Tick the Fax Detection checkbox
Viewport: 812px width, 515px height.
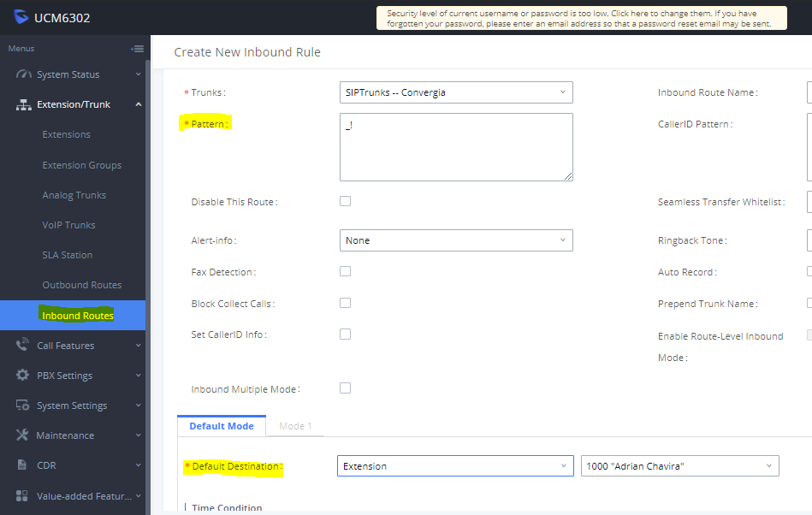346,271
